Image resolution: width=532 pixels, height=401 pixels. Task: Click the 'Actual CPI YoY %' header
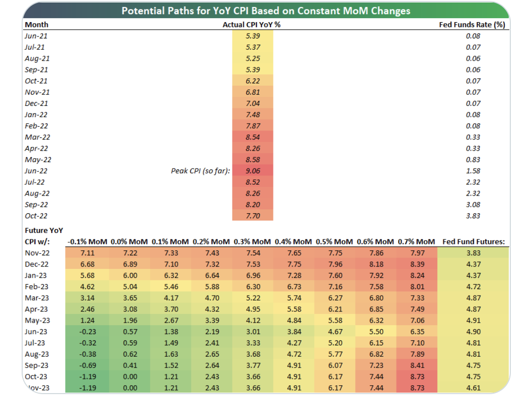pyautogui.click(x=252, y=25)
